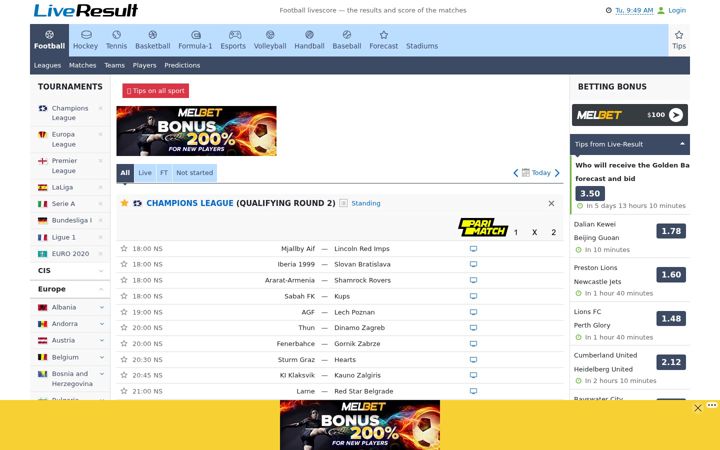The image size is (720, 450).
Task: Click the standings table icon next to Standing
Action: [343, 203]
